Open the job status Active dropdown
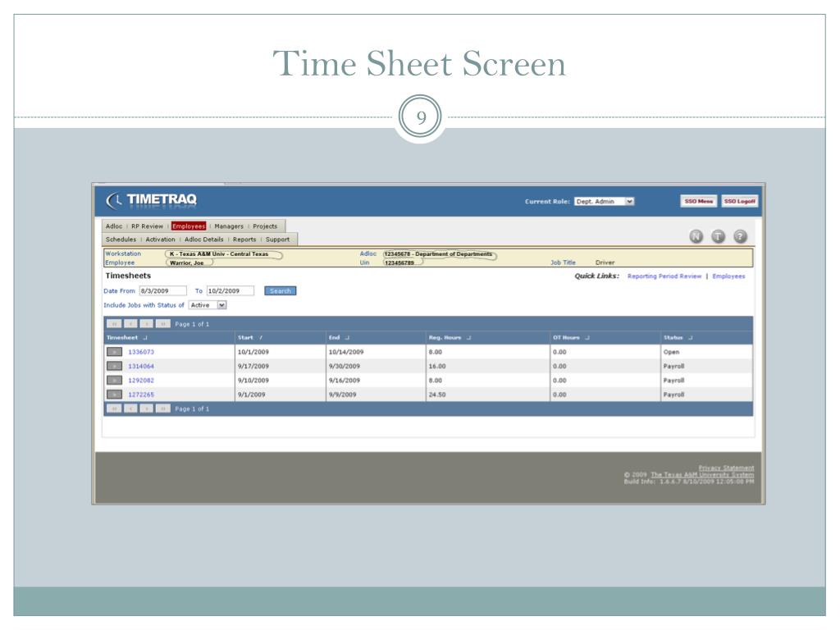Screen dimensions: 840x630 point(208,305)
